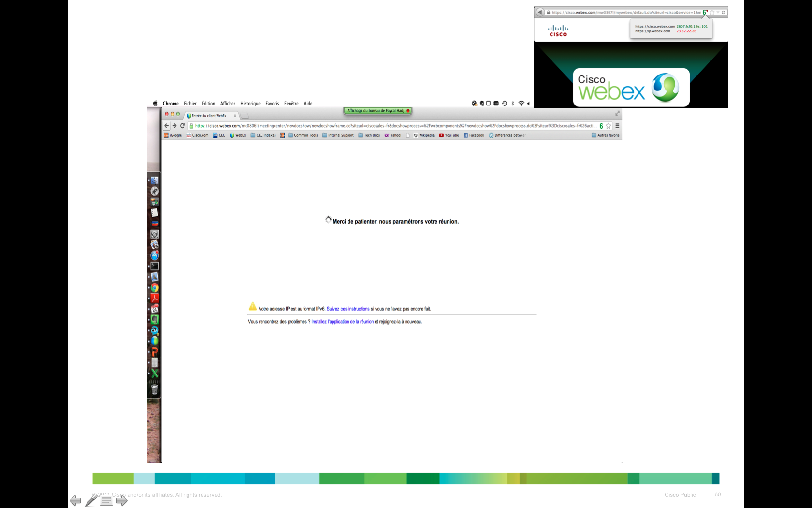
Task: Bookmark this page with the star icon
Action: click(x=609, y=126)
